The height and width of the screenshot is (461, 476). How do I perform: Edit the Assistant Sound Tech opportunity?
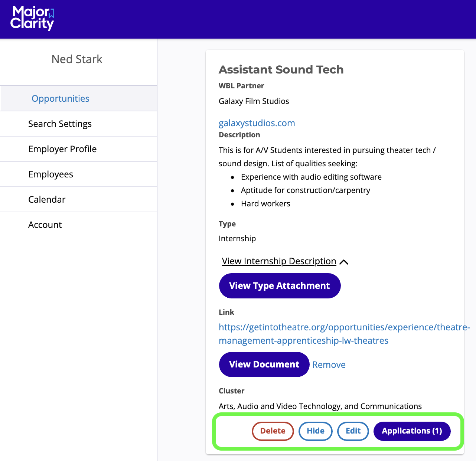pyautogui.click(x=353, y=431)
